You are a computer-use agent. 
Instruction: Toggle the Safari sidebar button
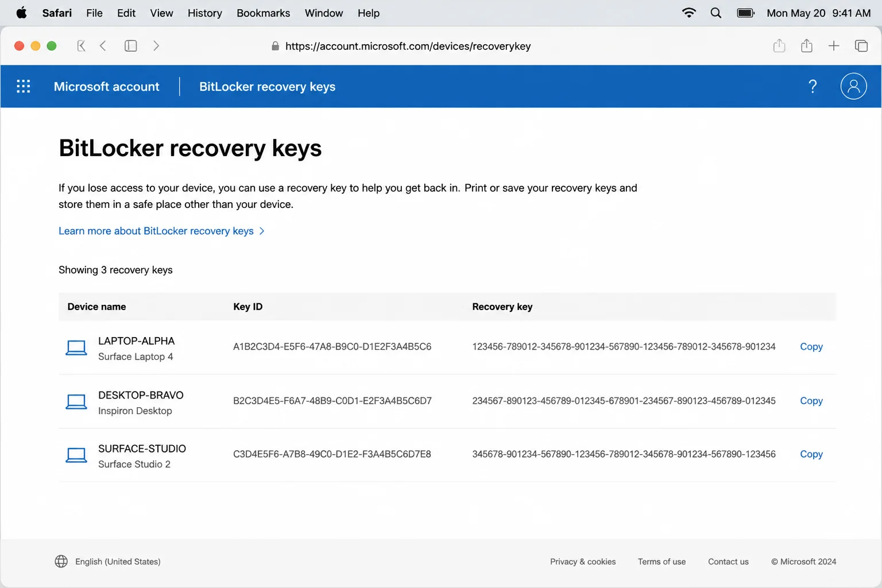131,46
